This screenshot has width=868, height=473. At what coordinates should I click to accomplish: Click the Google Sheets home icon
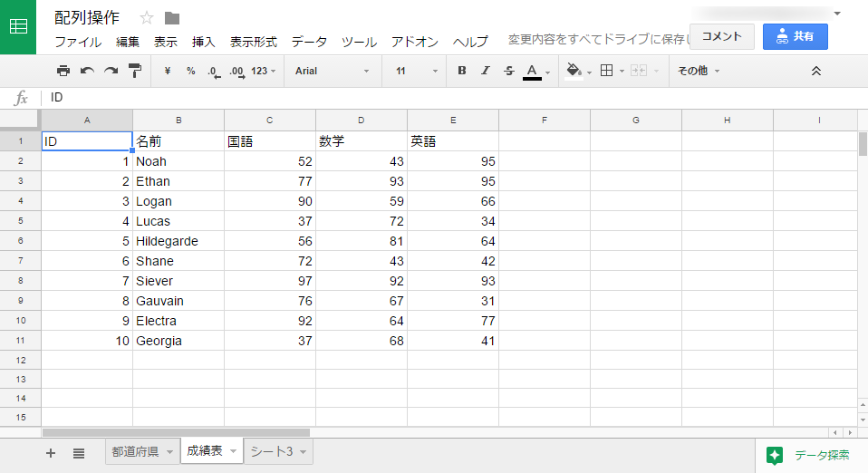[x=18, y=26]
